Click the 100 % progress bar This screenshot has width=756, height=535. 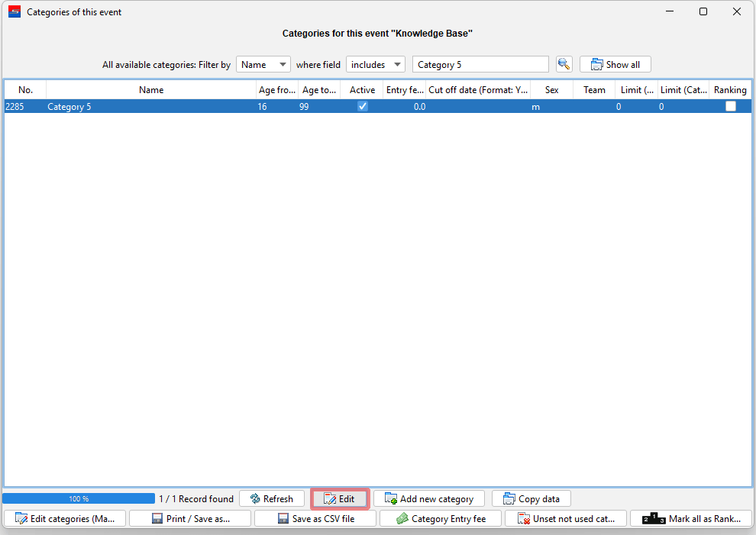tap(79, 498)
